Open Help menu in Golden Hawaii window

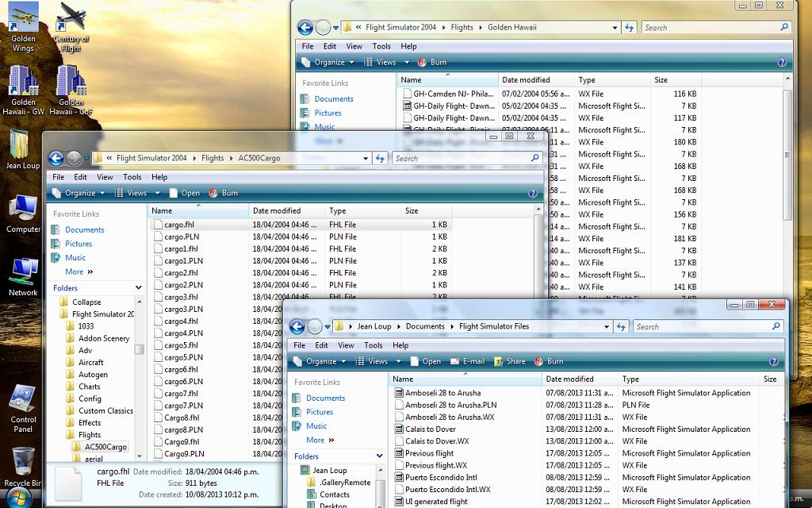pos(408,46)
